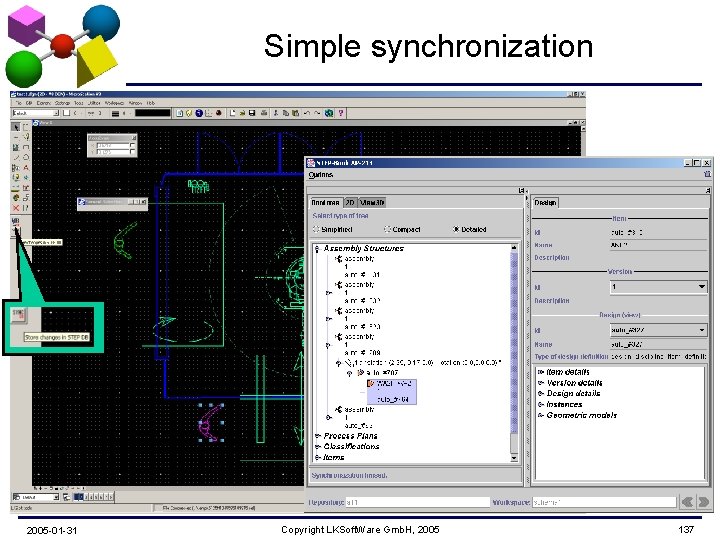Click the back double-arrow in STEP-Book

coord(687,502)
